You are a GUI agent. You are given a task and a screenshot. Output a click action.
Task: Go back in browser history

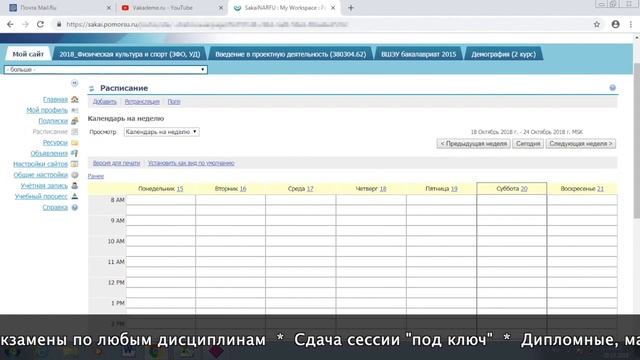pos(11,24)
